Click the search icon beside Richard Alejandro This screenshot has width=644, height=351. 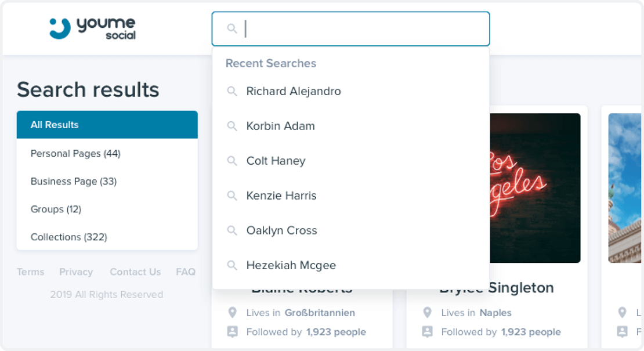coord(232,91)
